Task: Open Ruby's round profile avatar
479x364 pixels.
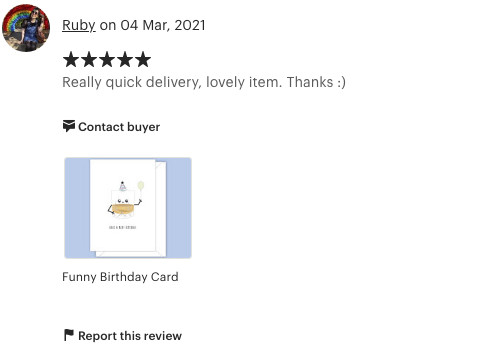Action: point(26,28)
